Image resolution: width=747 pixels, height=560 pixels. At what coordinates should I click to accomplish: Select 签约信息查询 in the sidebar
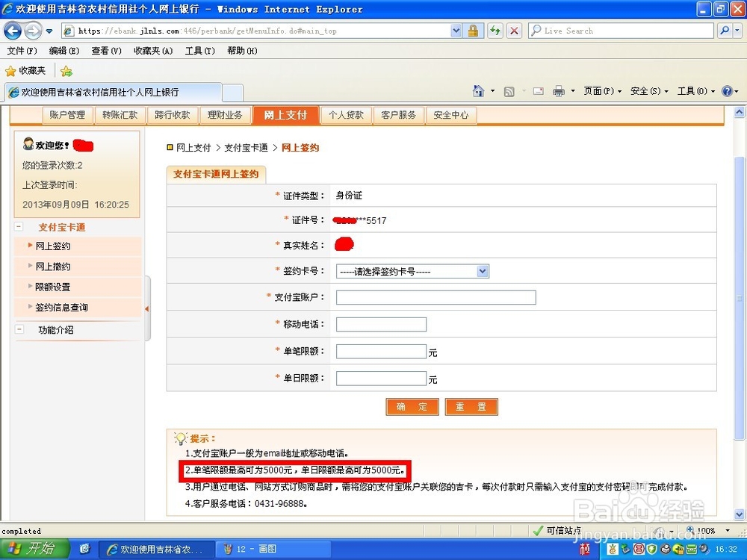[61, 308]
